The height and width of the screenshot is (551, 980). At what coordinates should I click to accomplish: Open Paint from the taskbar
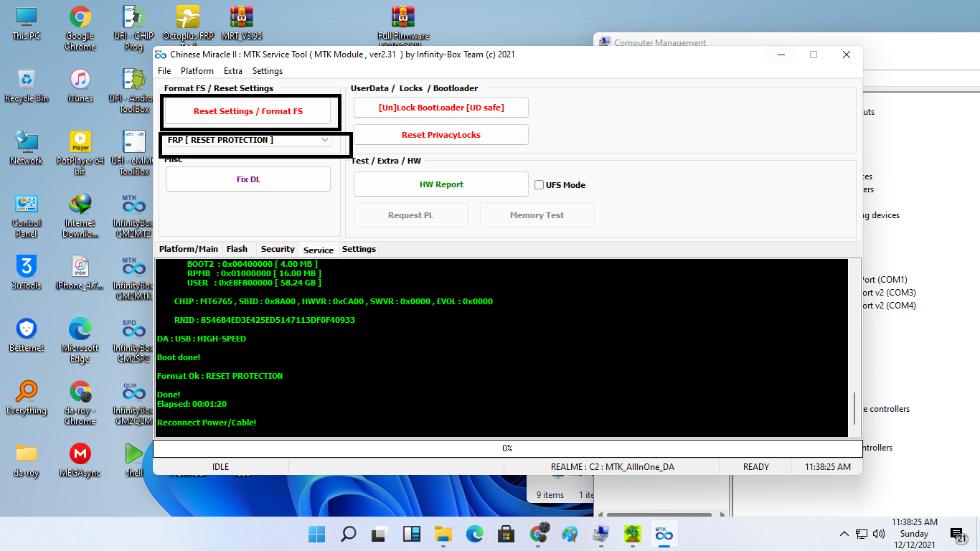coord(569,534)
